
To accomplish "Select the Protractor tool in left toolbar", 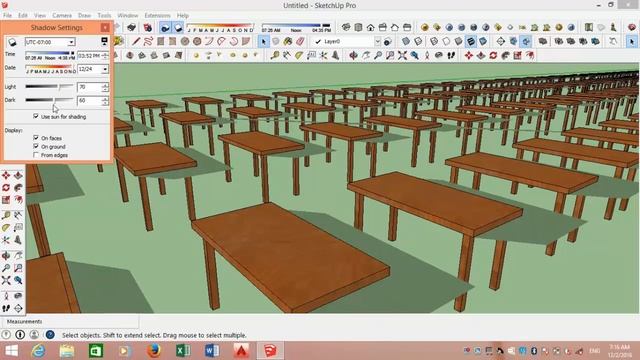I will point(6,227).
